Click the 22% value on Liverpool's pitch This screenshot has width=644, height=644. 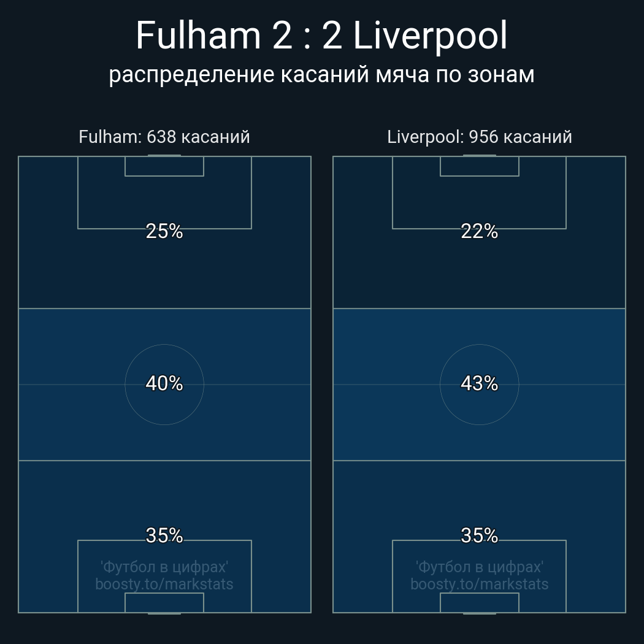tap(480, 231)
